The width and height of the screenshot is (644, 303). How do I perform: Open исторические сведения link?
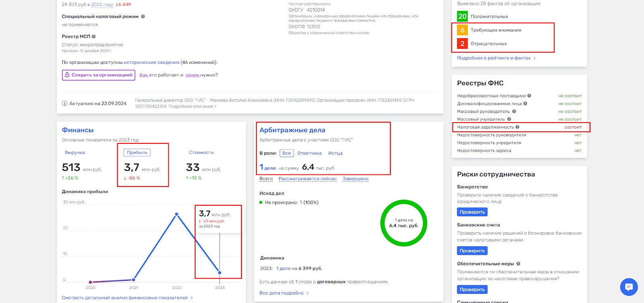pos(152,63)
